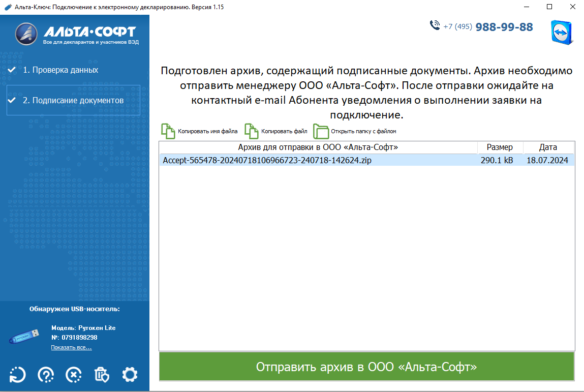
Task: Click the circled X cancel icon
Action: [74, 375]
